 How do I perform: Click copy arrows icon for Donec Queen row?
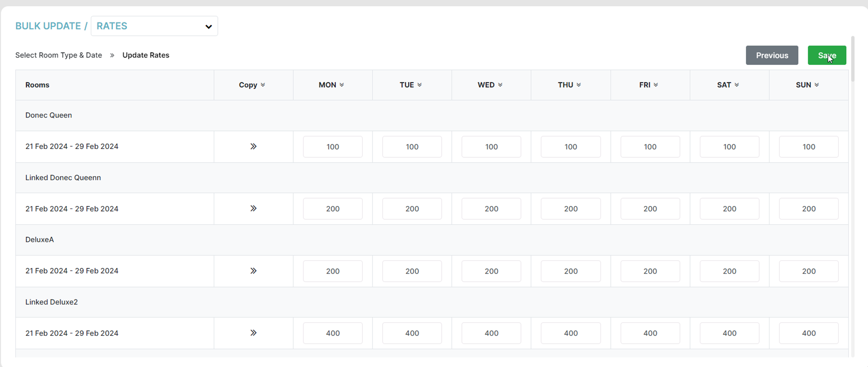point(253,146)
